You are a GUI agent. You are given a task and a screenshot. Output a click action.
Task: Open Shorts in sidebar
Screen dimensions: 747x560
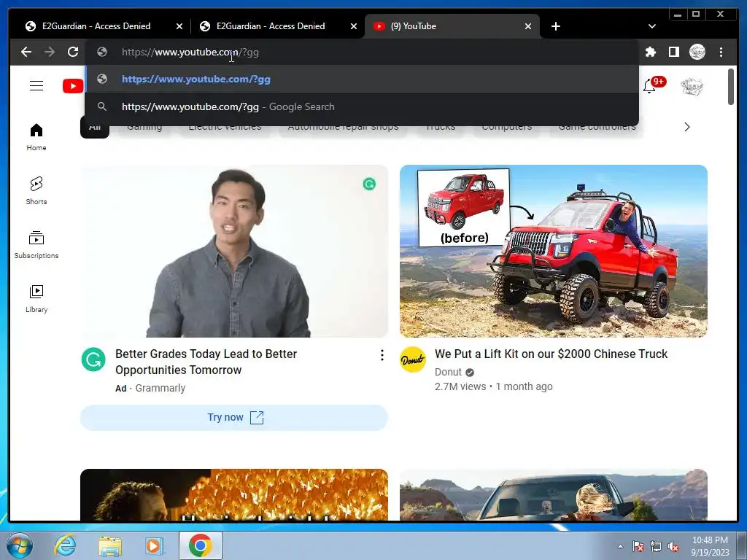(x=36, y=191)
